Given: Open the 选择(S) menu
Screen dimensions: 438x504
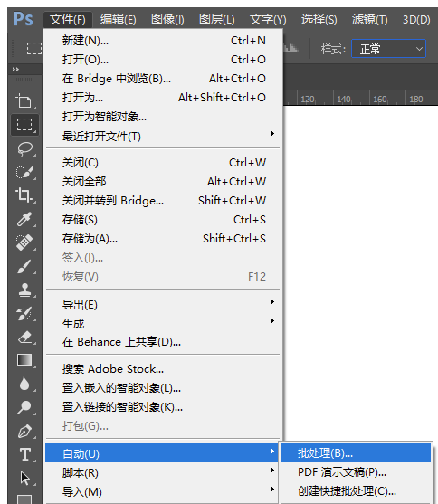Looking at the screenshot, I should [x=319, y=20].
